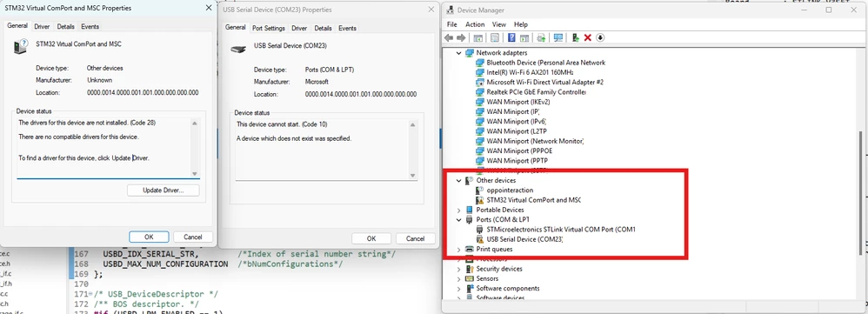Click USBD_MAX_NUM_CONFIGURATION on code line 168
The width and height of the screenshot is (868, 314).
pyautogui.click(x=165, y=264)
